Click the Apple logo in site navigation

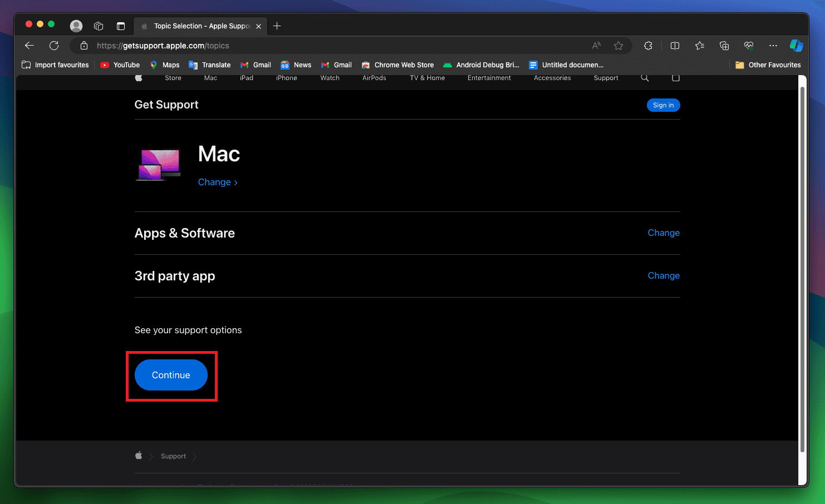139,78
